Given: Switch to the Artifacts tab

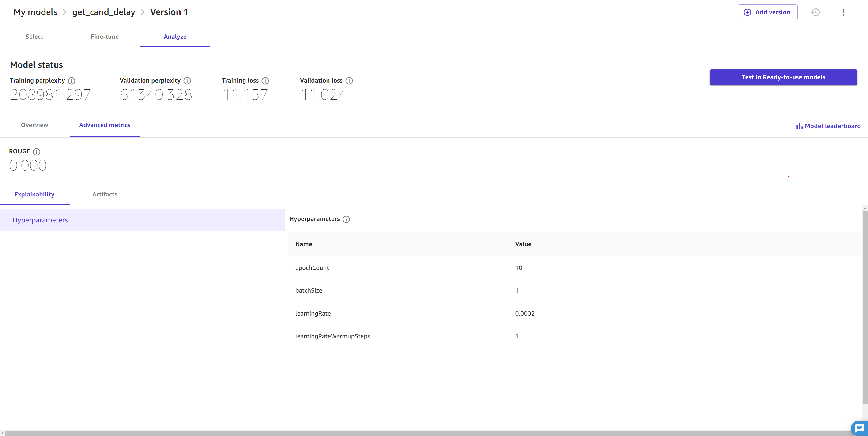Looking at the screenshot, I should click(x=105, y=194).
